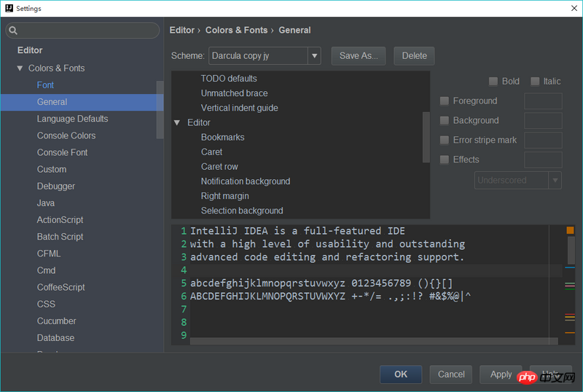Select General in the sidebar
The height and width of the screenshot is (392, 583).
pos(82,102)
